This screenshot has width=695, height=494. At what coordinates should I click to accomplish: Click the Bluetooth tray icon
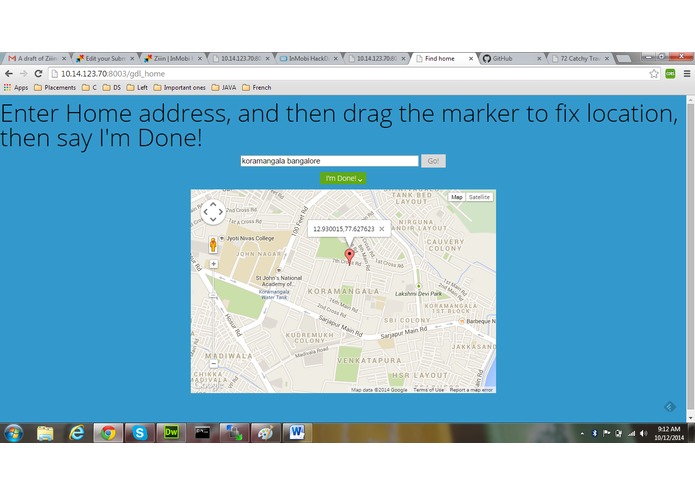click(595, 433)
